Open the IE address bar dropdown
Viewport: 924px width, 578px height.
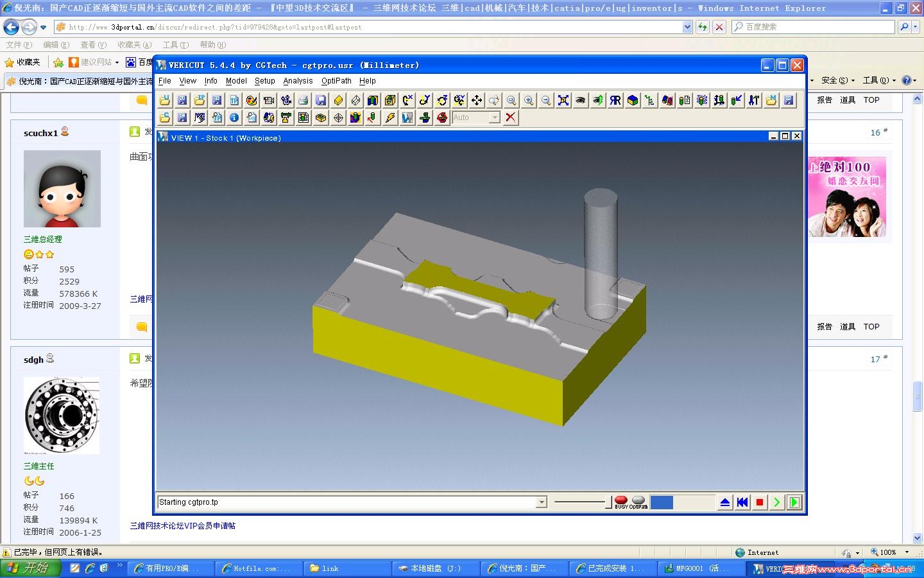click(687, 27)
